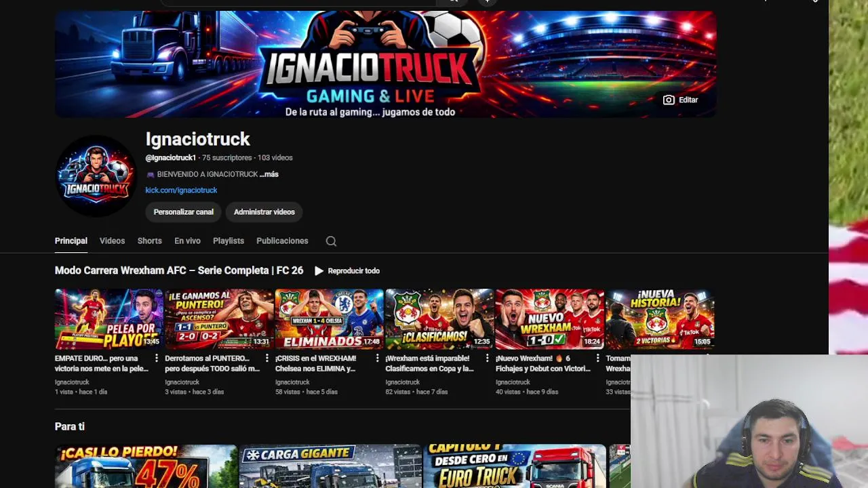Click the Ignaciotruck channel avatar
Viewport: 868px width, 488px height.
[x=96, y=176]
